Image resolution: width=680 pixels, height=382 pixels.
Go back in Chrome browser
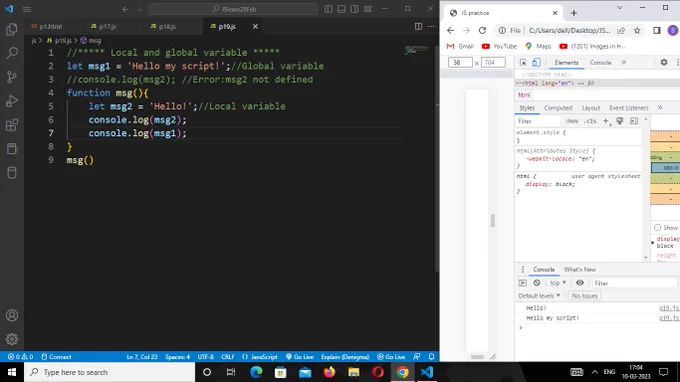click(451, 30)
